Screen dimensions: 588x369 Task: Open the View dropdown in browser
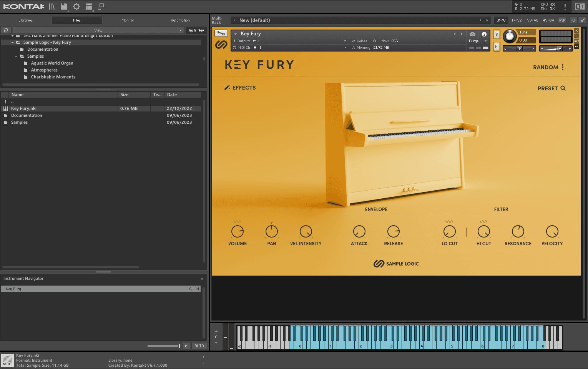pos(98,30)
